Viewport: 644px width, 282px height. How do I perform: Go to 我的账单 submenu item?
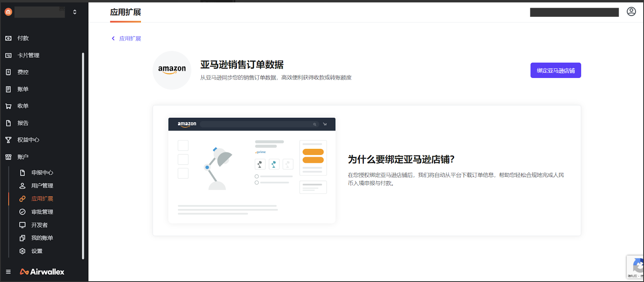[42, 238]
